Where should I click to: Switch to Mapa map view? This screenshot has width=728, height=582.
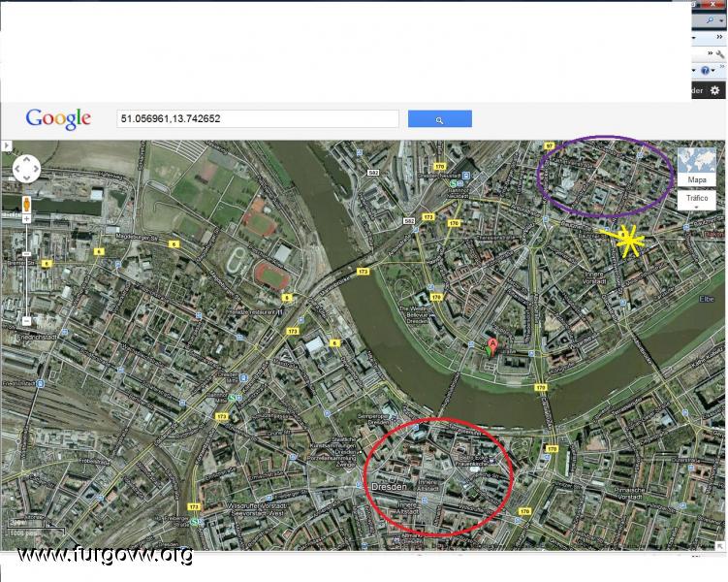[x=696, y=180]
